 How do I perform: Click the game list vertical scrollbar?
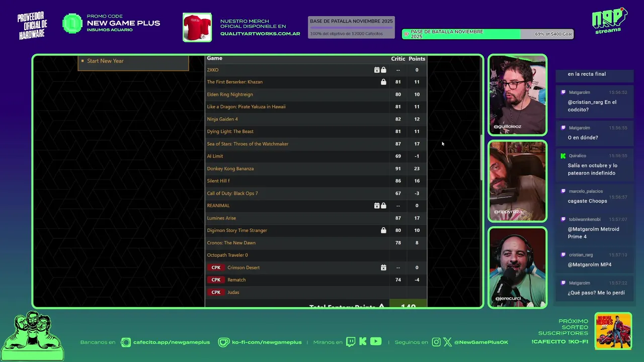coord(481,157)
